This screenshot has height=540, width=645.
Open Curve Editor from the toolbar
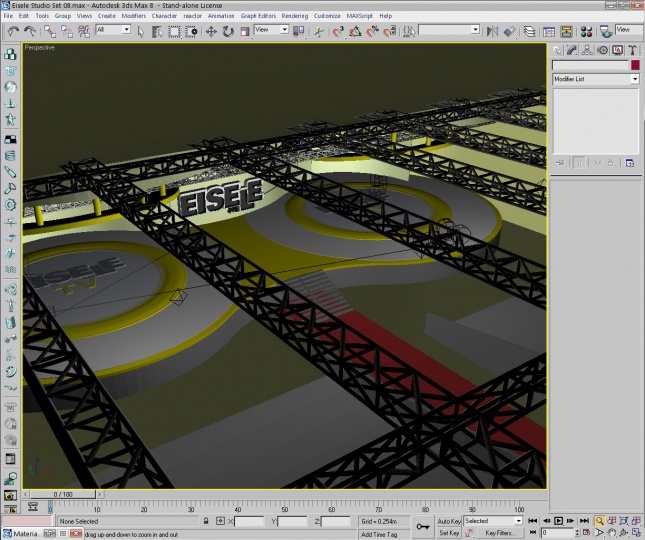tap(549, 32)
